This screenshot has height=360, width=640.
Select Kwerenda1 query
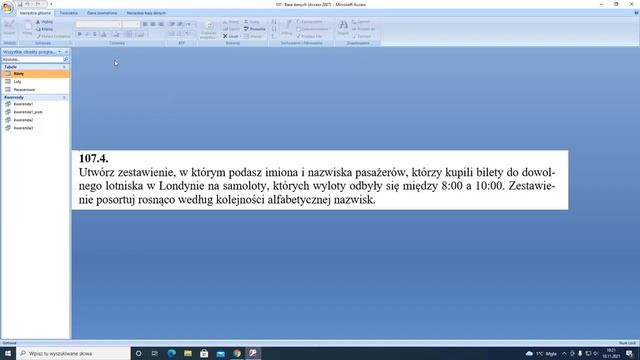pyautogui.click(x=36, y=104)
